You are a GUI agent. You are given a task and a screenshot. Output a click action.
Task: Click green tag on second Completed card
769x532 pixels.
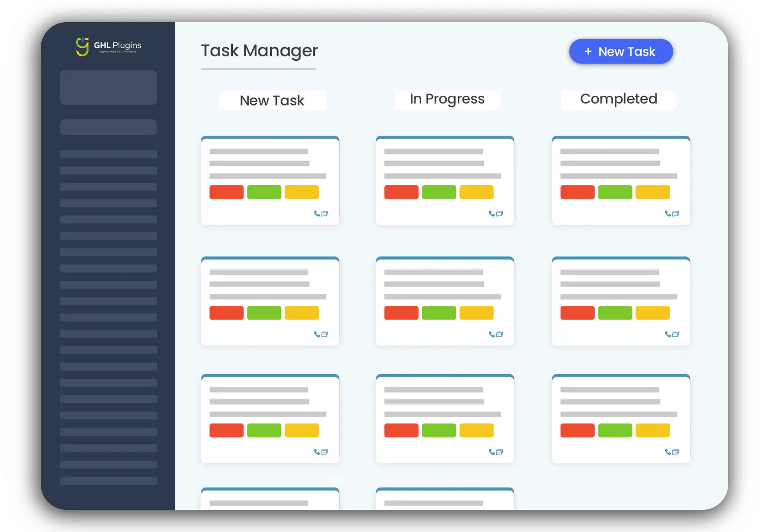click(615, 313)
